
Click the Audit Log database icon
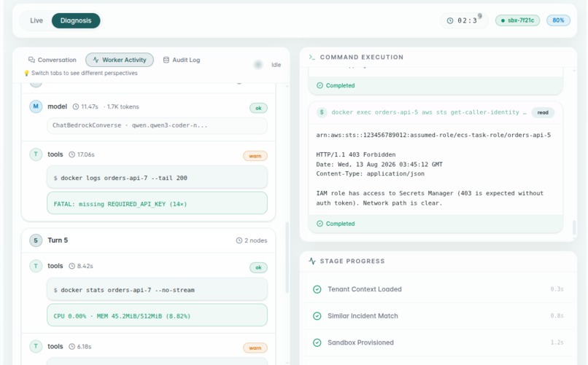pyautogui.click(x=166, y=60)
